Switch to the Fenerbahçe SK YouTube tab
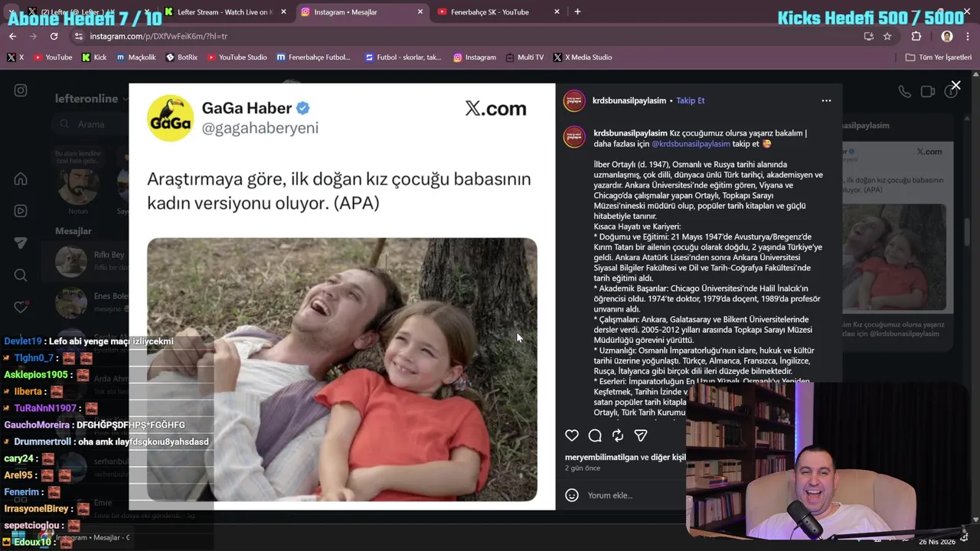Image resolution: width=980 pixels, height=551 pixels. click(x=498, y=12)
